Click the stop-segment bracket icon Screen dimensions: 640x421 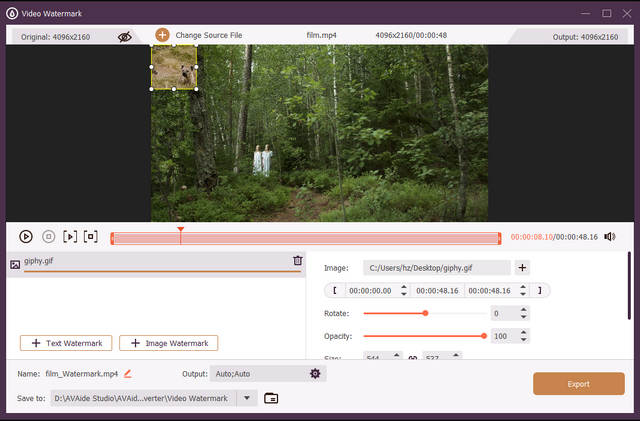(x=91, y=237)
